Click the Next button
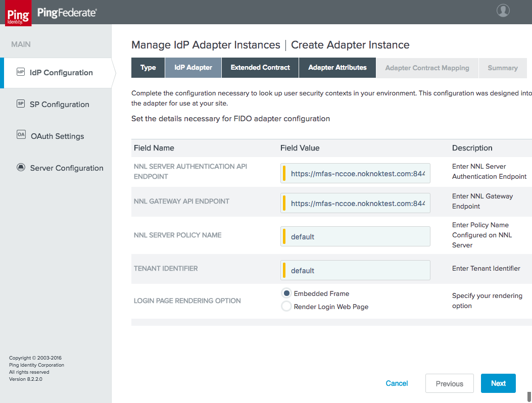 [498, 383]
